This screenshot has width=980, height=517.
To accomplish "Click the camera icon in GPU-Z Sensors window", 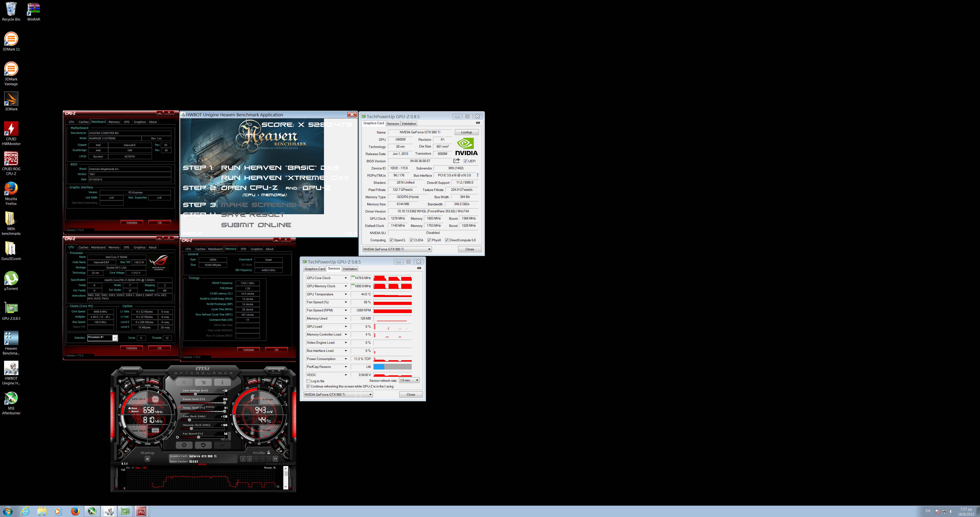I will pos(419,268).
